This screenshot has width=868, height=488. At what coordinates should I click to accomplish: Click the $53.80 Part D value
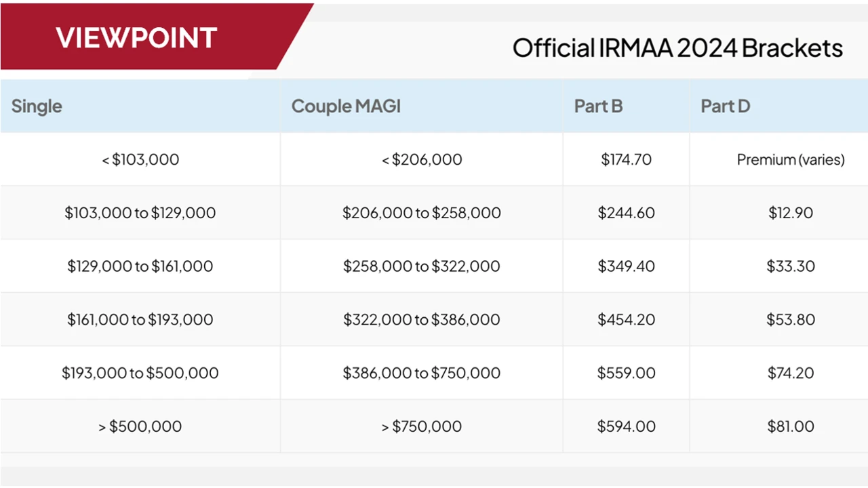pyautogui.click(x=791, y=320)
